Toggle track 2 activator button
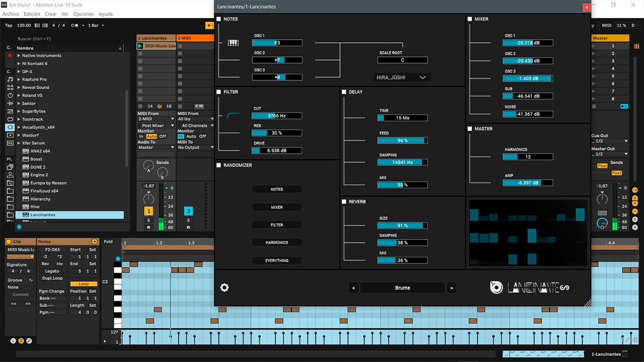This screenshot has height=362, width=644. click(188, 211)
